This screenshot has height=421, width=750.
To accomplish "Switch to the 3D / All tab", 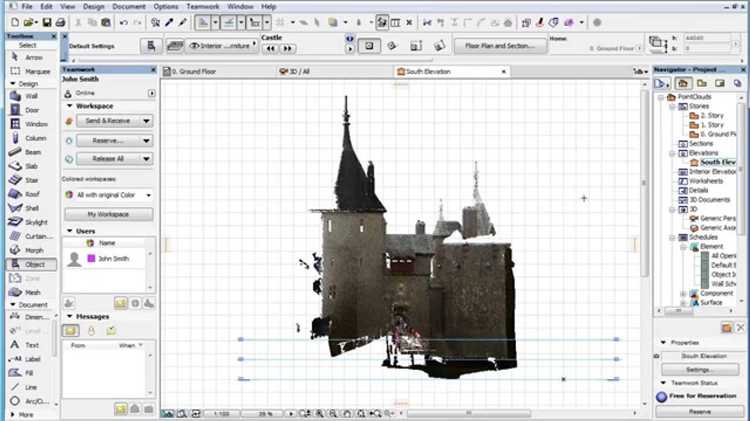I will coord(295,71).
